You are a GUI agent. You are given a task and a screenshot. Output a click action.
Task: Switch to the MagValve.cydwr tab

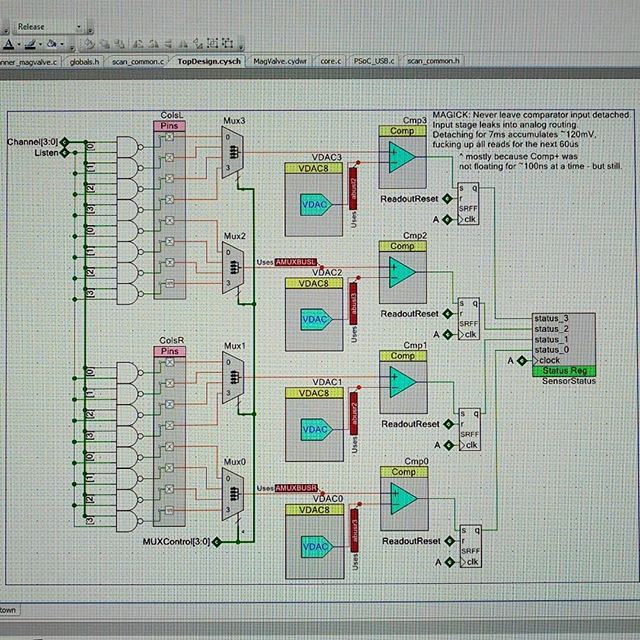click(282, 61)
